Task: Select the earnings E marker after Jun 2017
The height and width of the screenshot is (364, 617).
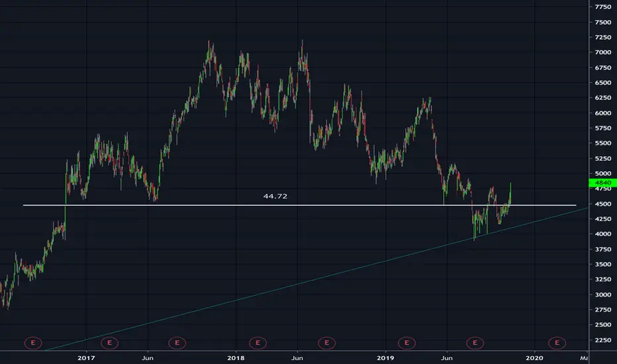Action: 177,343
